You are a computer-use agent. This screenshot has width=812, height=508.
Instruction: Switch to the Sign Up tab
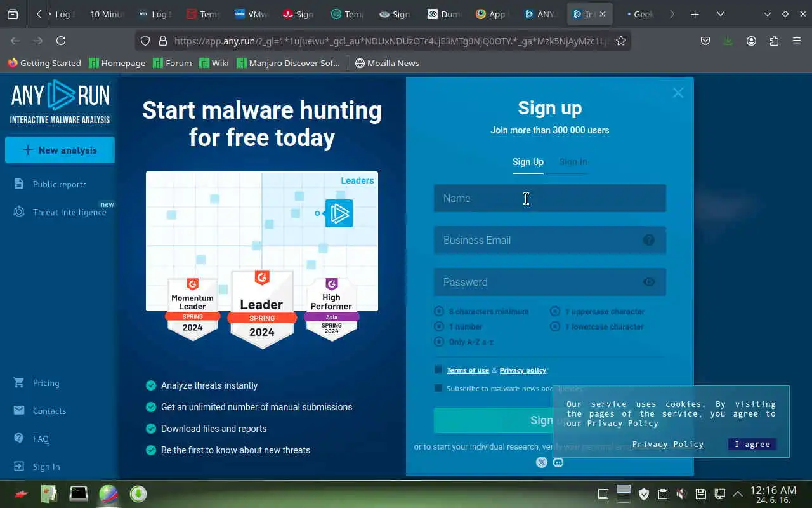528,162
